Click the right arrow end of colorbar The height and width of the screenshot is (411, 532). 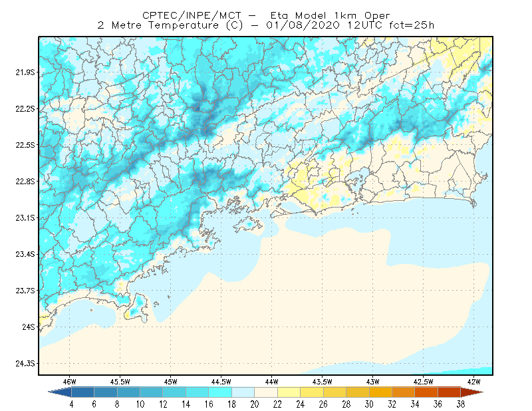472,392
